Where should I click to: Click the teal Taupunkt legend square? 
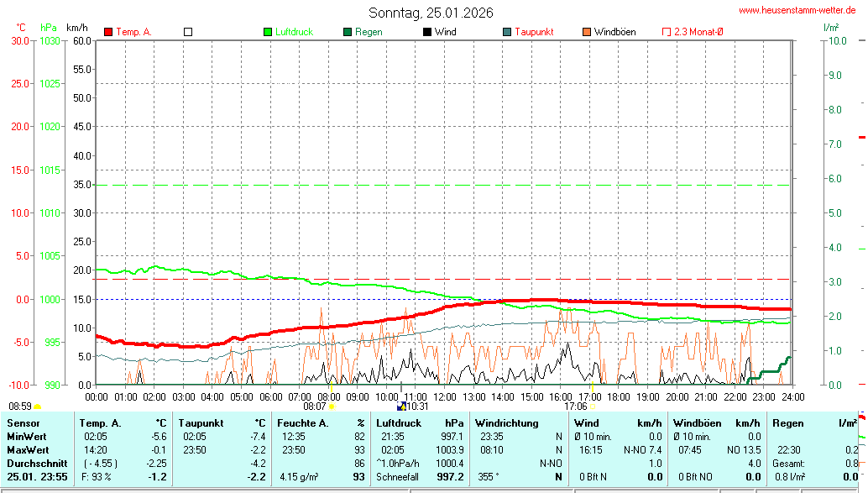[x=507, y=32]
